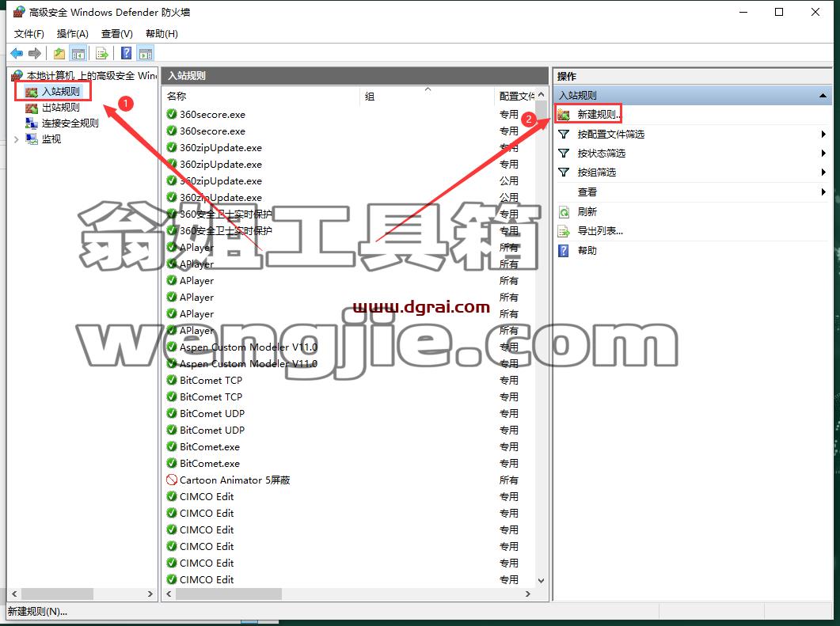Click the export list icon in Actions pane
This screenshot has width=840, height=626.
tap(564, 231)
